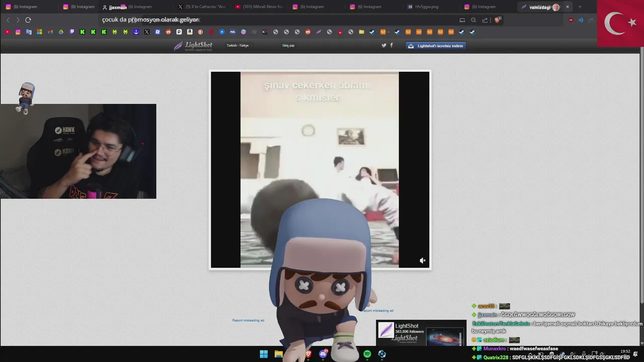The image size is (644, 362).
Task: Open the Instagram bookmark in bookmarks bar
Action: 18,32
